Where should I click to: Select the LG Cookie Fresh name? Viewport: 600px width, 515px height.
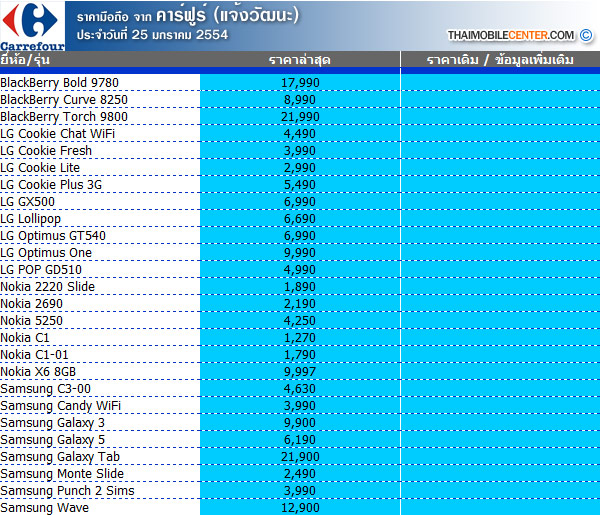(x=46, y=151)
